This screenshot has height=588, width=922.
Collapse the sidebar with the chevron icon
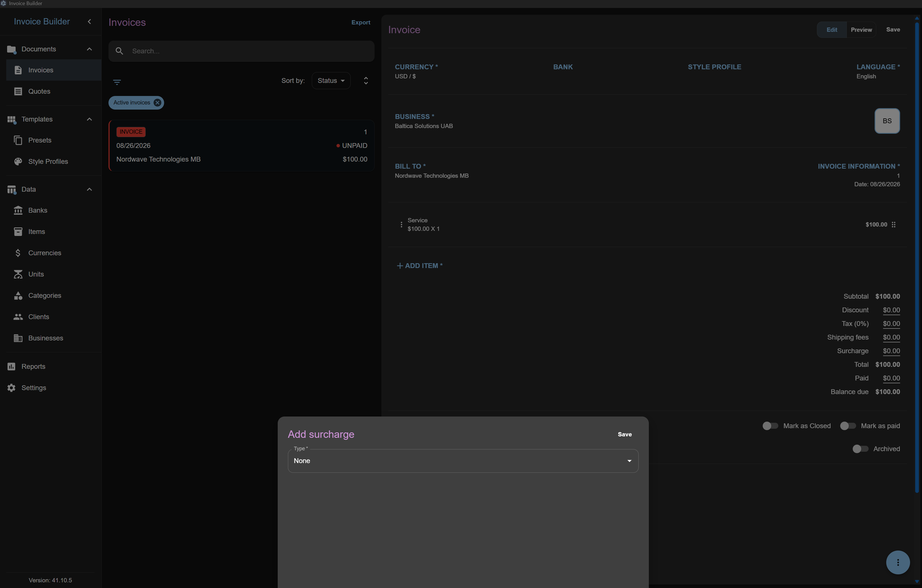click(x=89, y=22)
